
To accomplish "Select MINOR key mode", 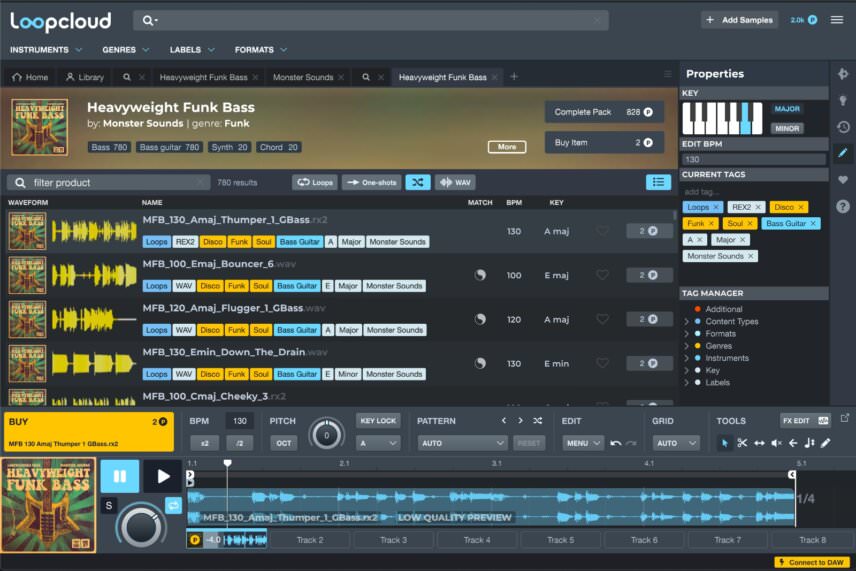I will point(787,128).
